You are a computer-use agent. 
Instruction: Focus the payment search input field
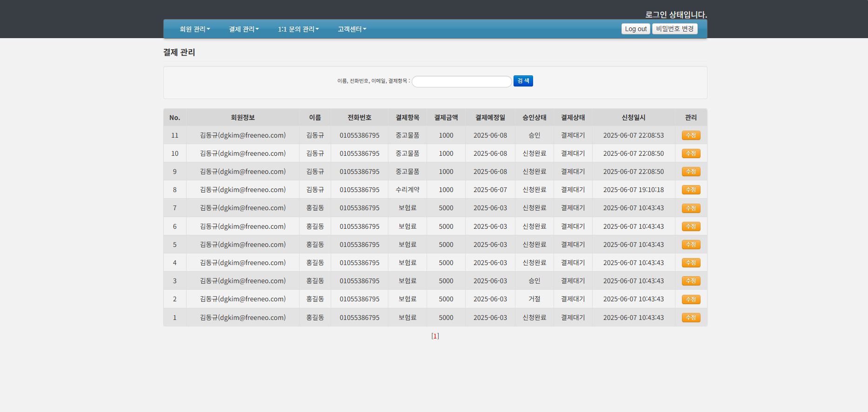tap(462, 81)
